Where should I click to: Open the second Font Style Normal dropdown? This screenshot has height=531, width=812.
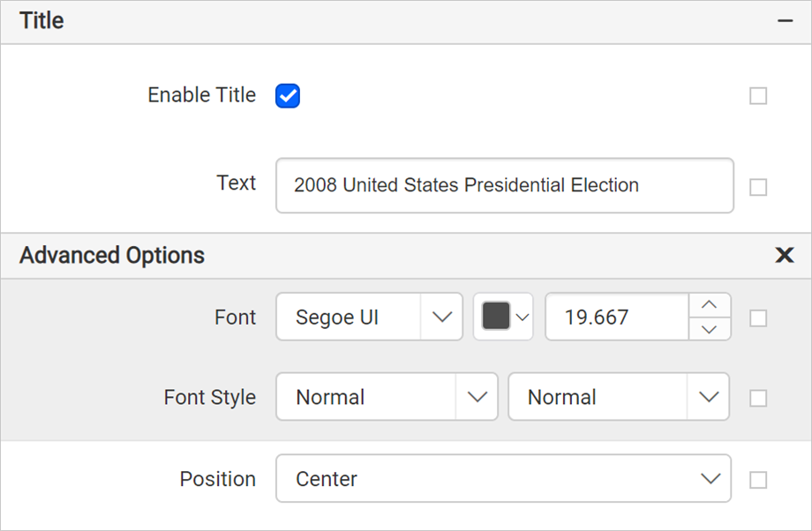click(x=619, y=396)
